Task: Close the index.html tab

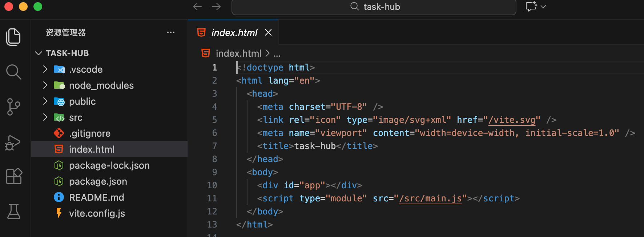Action: tap(268, 33)
